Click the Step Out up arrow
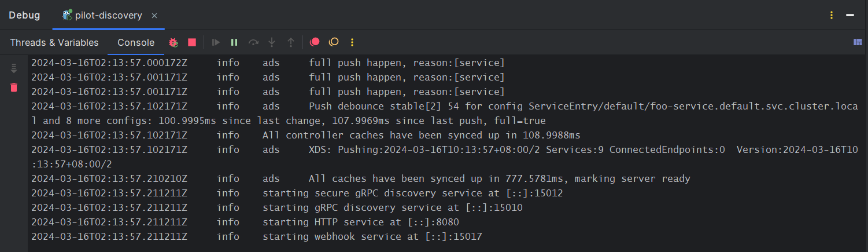 pyautogui.click(x=291, y=42)
